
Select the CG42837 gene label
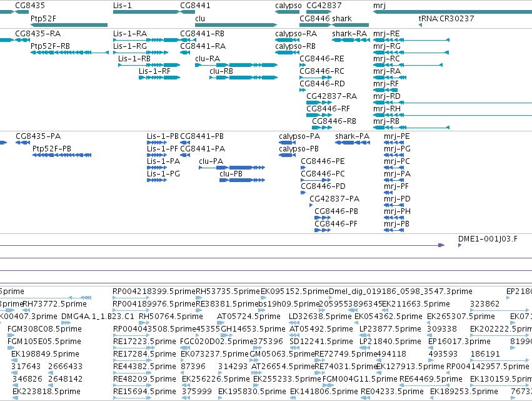(324, 6)
